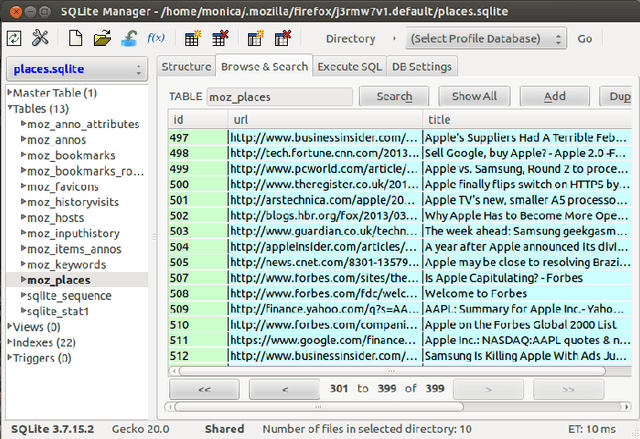Collapse the Tables (13) node
This screenshot has width=640, height=439.
[10, 108]
